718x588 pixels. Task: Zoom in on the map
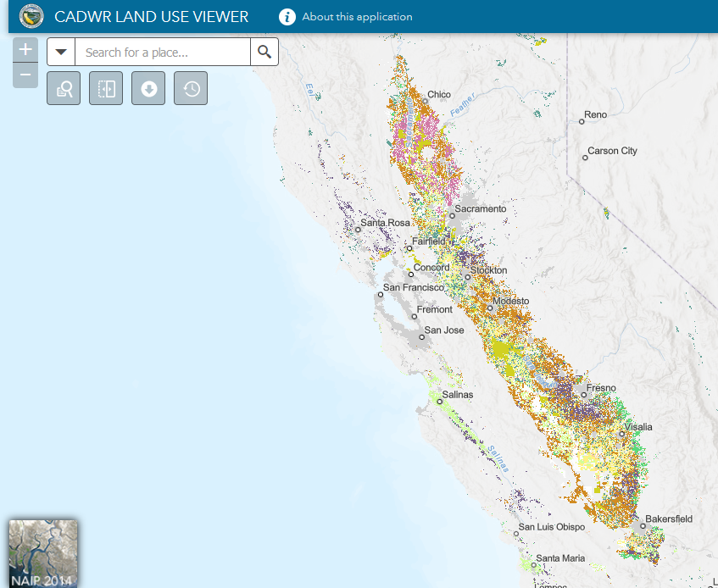(25, 50)
